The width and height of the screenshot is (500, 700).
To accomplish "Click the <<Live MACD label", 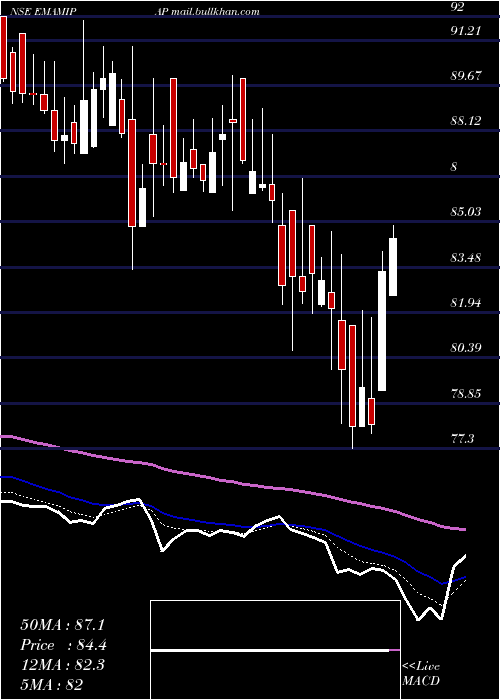I will [x=421, y=674].
